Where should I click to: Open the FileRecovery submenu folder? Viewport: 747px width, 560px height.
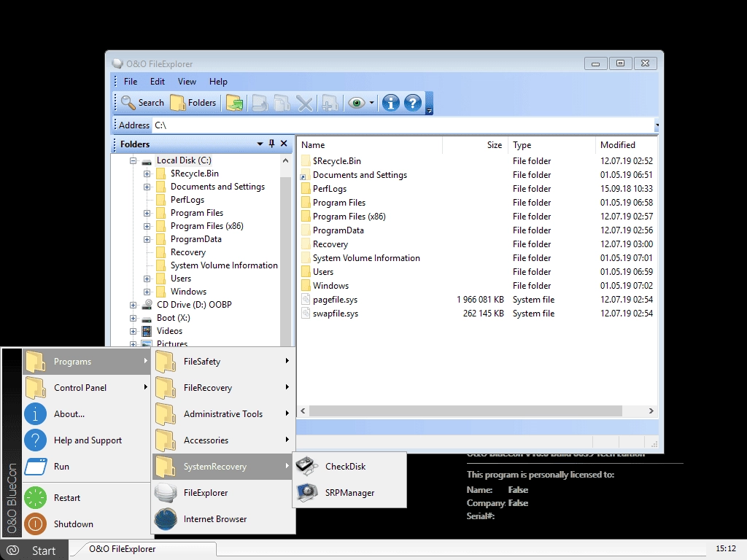pyautogui.click(x=222, y=388)
